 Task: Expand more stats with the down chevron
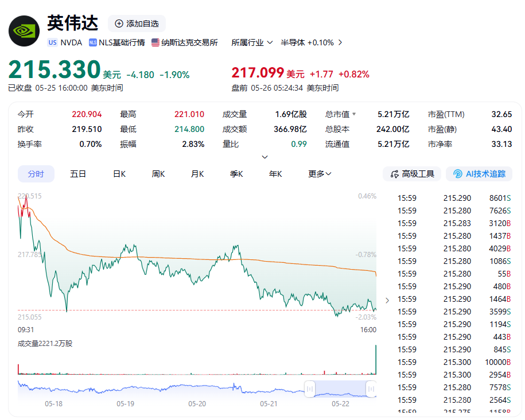coord(265,157)
